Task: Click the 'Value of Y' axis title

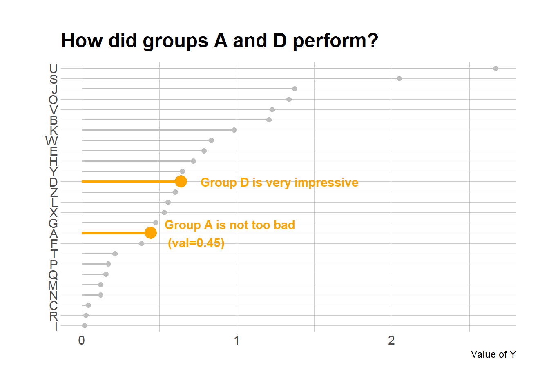Action: coord(493,354)
